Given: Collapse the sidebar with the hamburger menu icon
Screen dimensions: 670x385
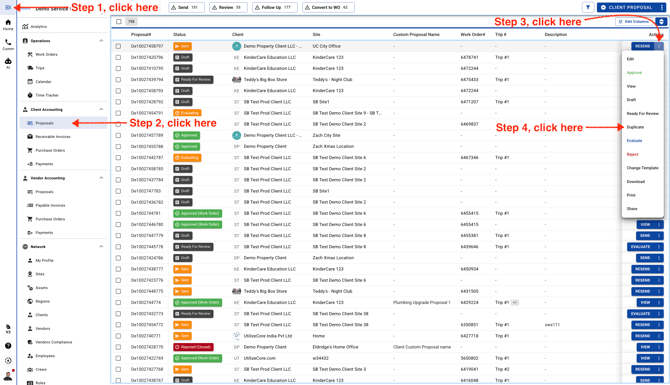Looking at the screenshot, I should pos(8,7).
